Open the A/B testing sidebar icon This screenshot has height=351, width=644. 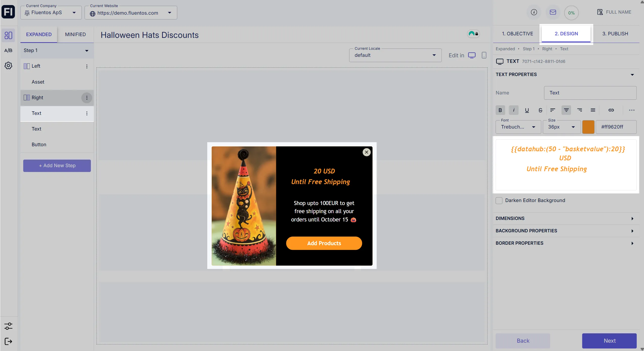[x=8, y=50]
